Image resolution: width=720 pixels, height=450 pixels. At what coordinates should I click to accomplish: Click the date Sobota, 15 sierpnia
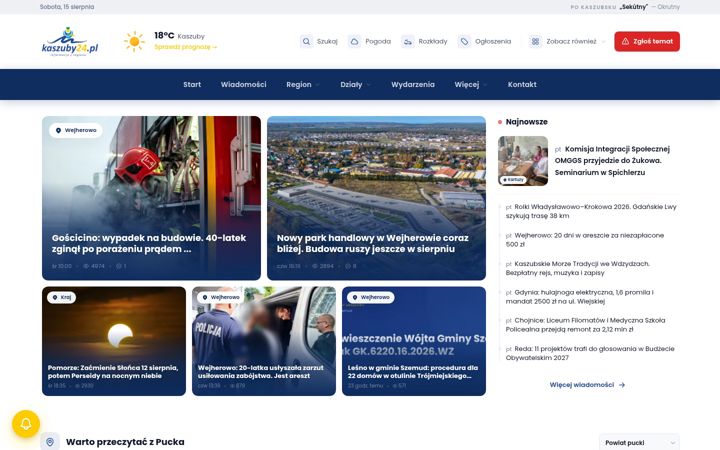[67, 7]
